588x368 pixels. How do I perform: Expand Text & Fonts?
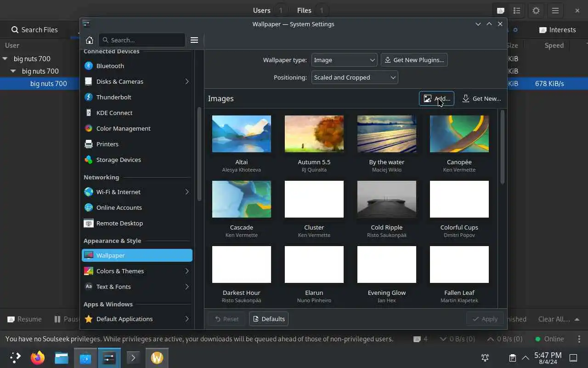coord(187,287)
